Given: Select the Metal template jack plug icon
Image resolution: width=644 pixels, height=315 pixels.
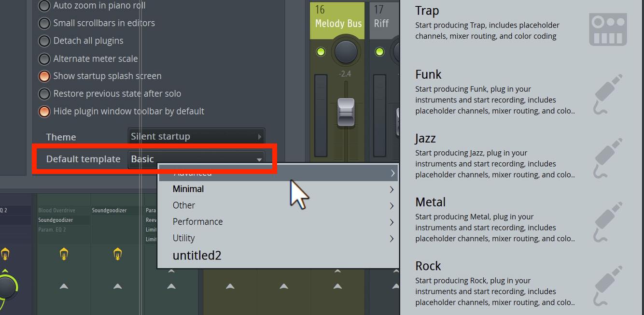Looking at the screenshot, I should click(x=609, y=221).
